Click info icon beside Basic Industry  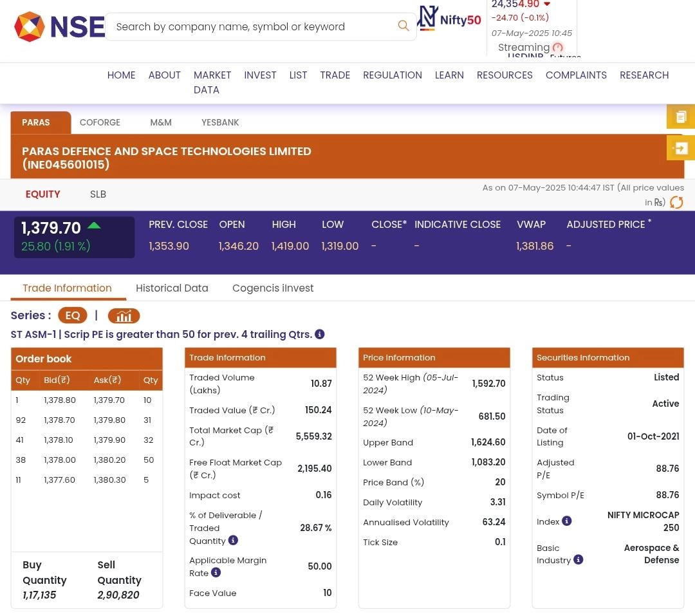tap(578, 559)
